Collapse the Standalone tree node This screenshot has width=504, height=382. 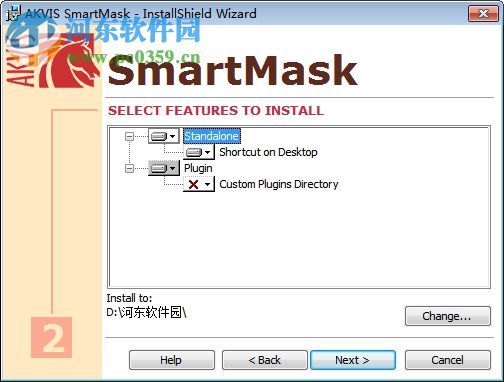click(x=129, y=136)
